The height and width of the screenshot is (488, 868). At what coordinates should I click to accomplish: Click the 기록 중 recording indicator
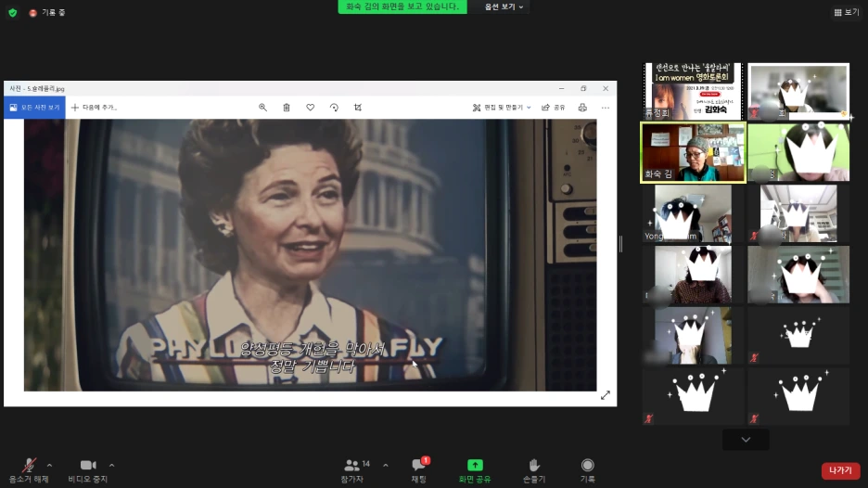47,12
